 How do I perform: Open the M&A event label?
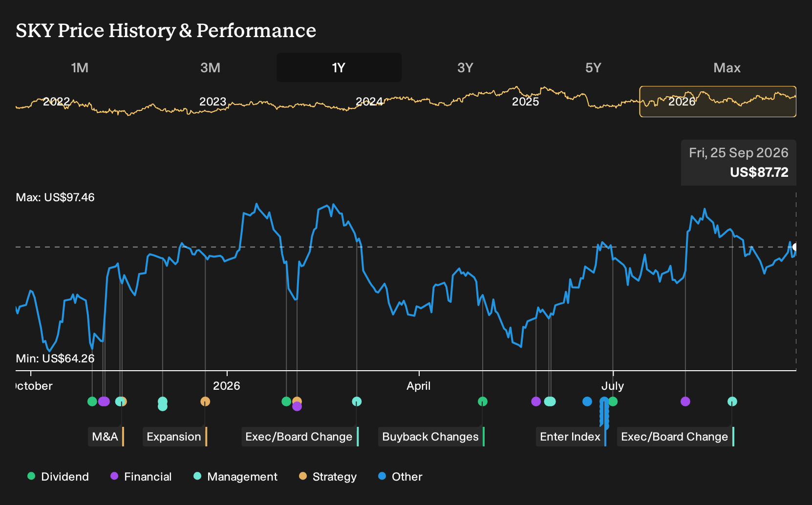(x=106, y=437)
